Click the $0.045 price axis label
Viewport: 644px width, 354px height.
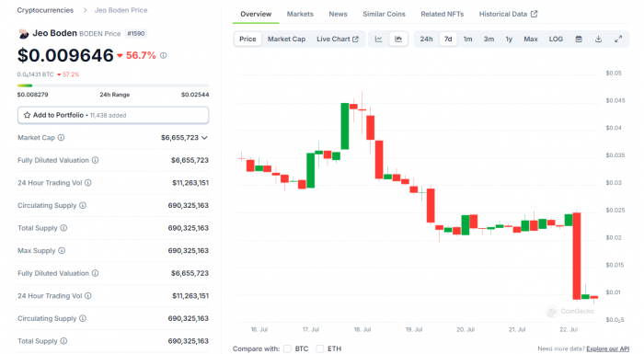pos(615,100)
